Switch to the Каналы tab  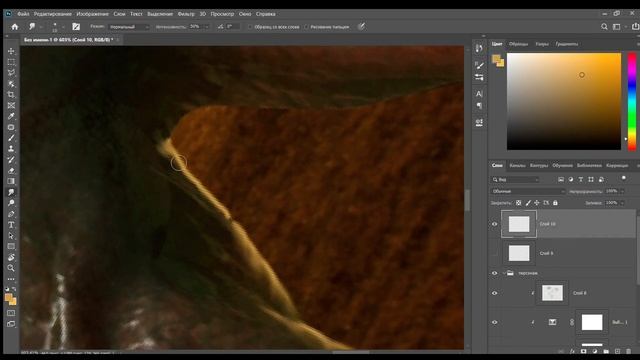(517, 165)
